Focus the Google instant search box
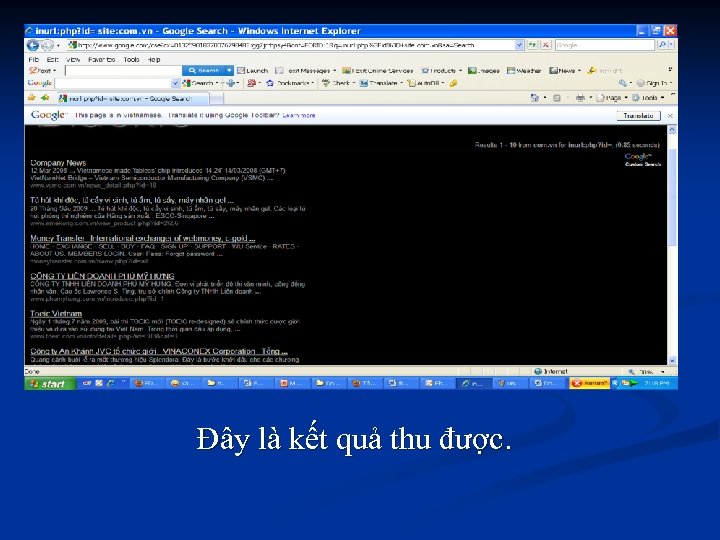This screenshot has width=720, height=540. pos(605,45)
